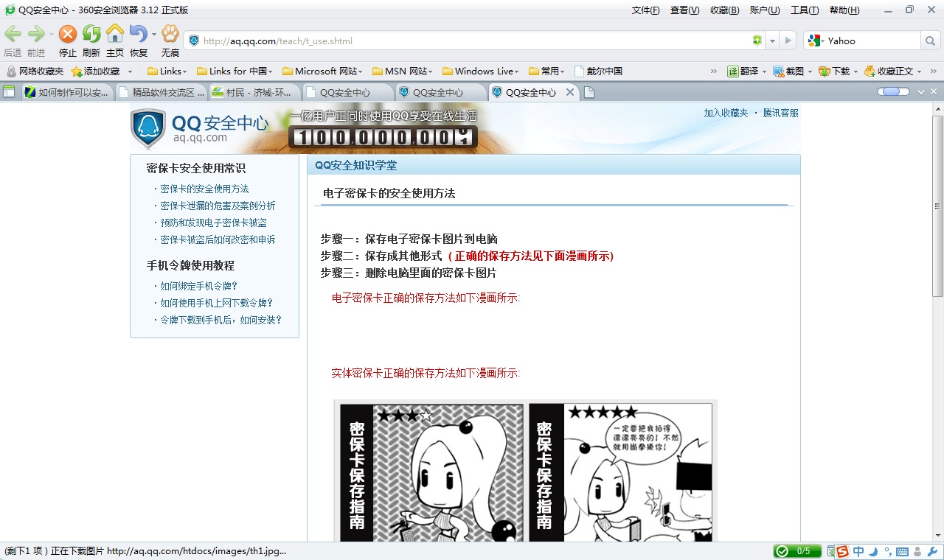The image size is (944, 560).
Task: Click the Sogou user account icon
Action: point(917,551)
